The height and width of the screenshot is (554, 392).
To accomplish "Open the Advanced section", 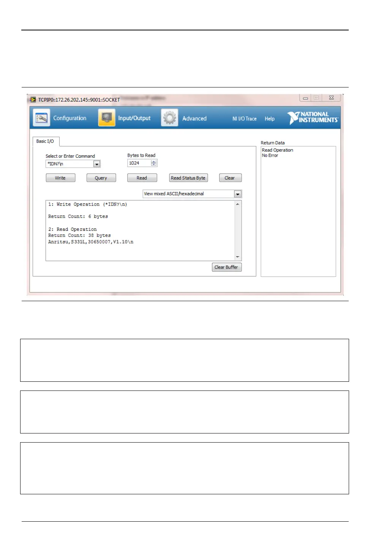I will pos(194,119).
